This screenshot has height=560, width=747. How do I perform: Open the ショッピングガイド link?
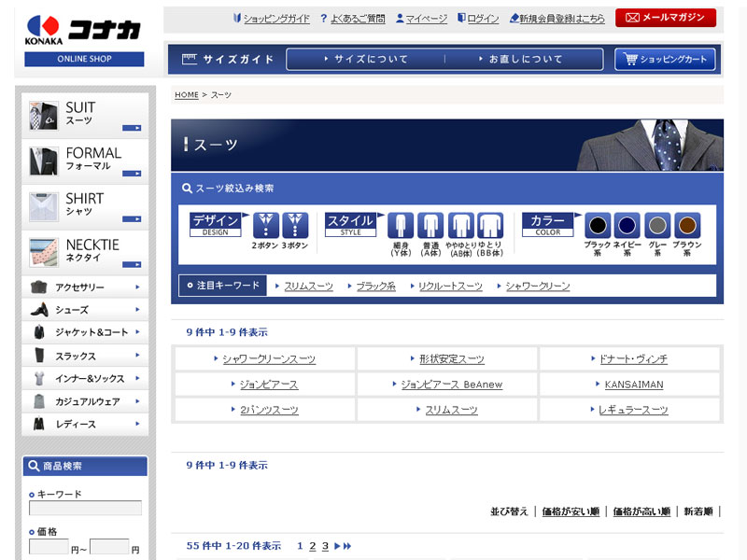276,19
